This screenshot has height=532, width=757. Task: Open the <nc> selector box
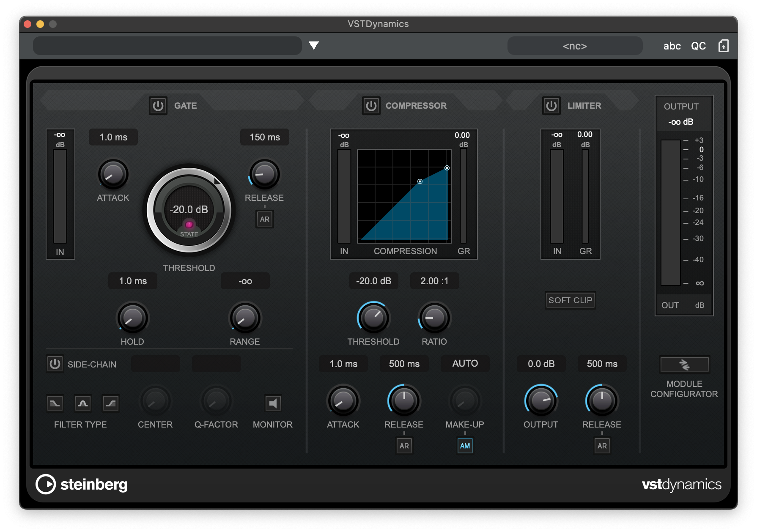(575, 46)
